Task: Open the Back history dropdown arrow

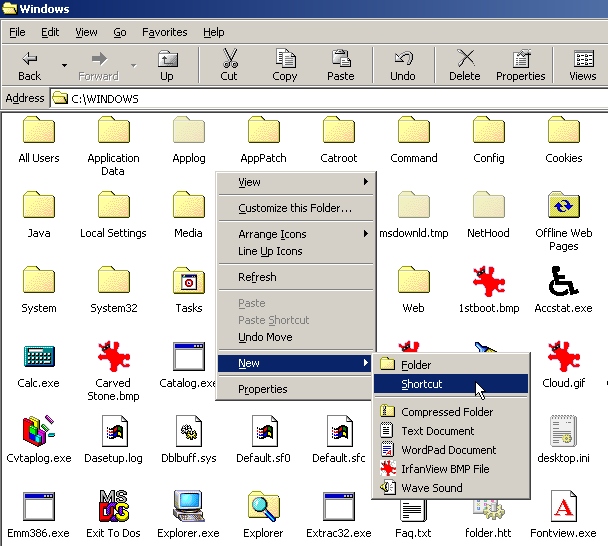Action: [x=64, y=65]
